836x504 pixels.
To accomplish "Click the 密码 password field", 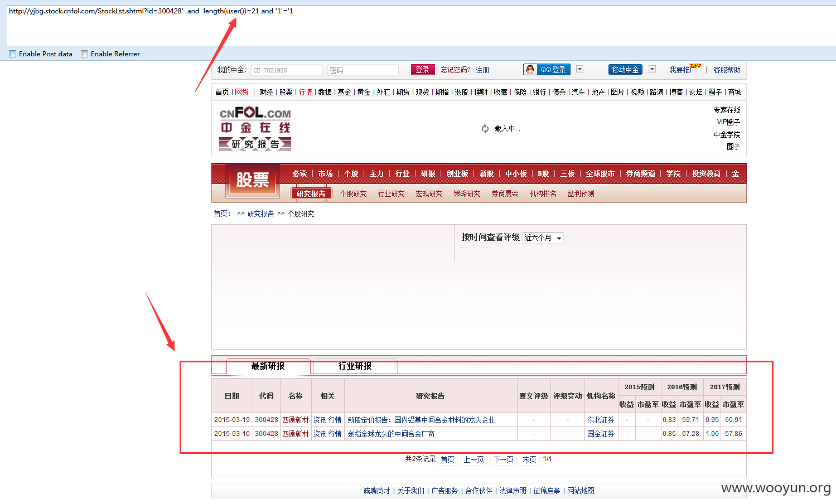I will click(x=363, y=70).
